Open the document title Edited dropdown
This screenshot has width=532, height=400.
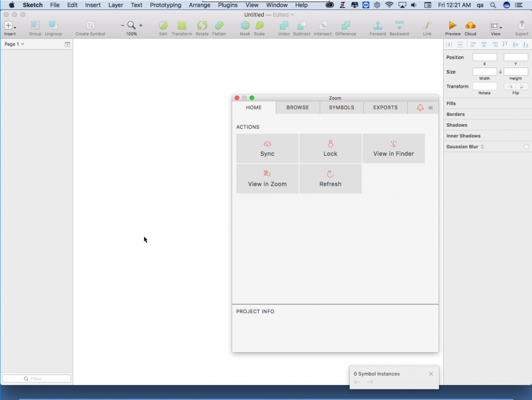tap(283, 15)
